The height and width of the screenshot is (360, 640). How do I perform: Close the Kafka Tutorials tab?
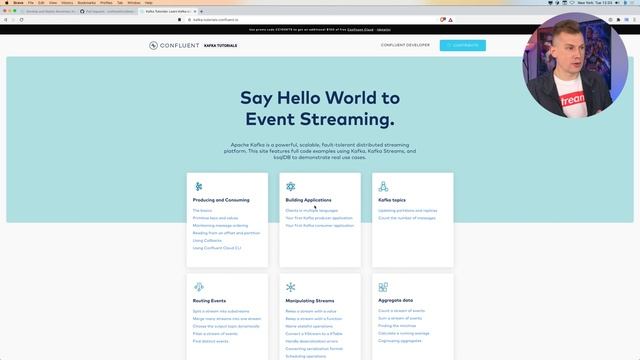(195, 11)
